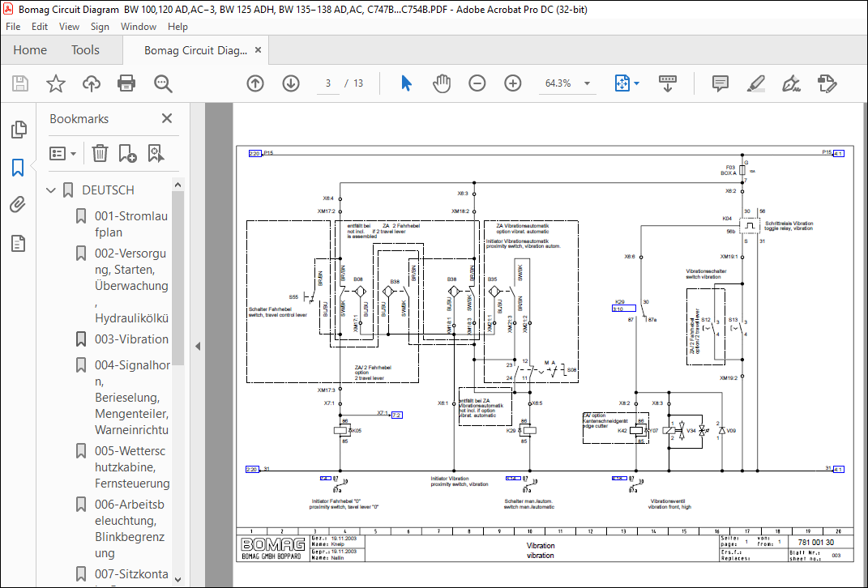Viewport: 868px width, 588px height.
Task: Activate the hand pan tool
Action: click(x=441, y=83)
